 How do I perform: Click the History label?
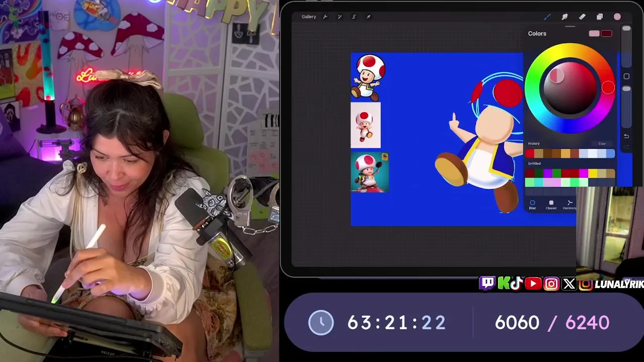[x=533, y=144]
